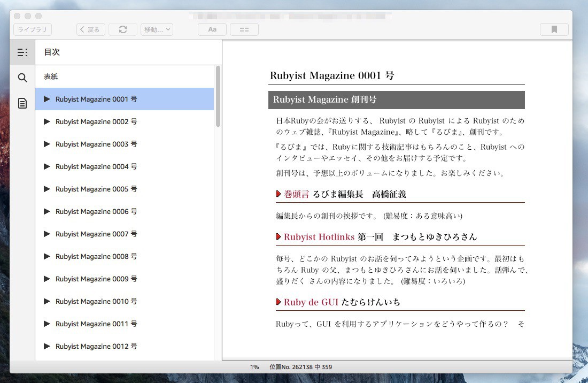Viewport: 588px width, 383px height.
Task: Follow the Rubyist Hotlinks link
Action: [319, 237]
